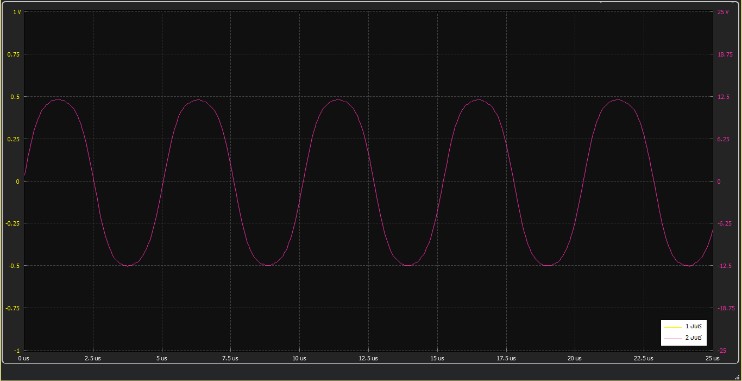This screenshot has width=742, height=381.
Task: Click the 25 us time axis label
Action: (713, 359)
